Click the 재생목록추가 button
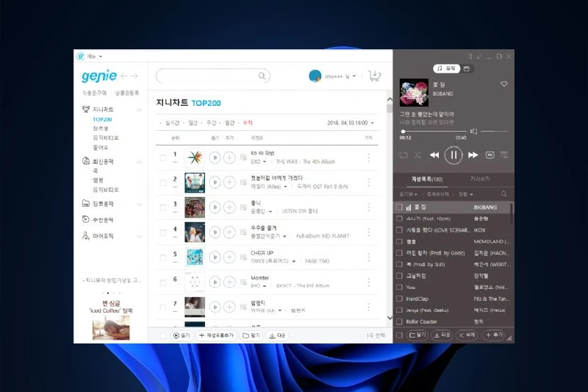 (x=216, y=335)
